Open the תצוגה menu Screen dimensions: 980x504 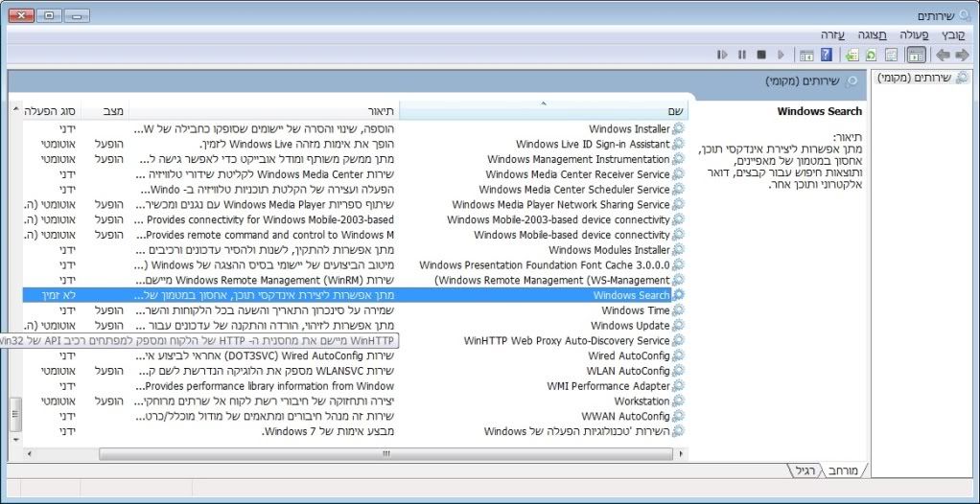(x=873, y=35)
